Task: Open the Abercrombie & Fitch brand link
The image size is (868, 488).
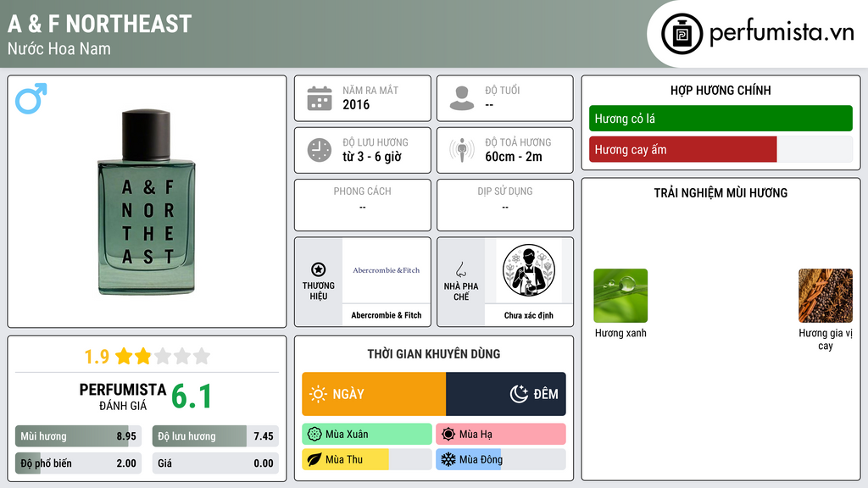Action: tap(387, 281)
